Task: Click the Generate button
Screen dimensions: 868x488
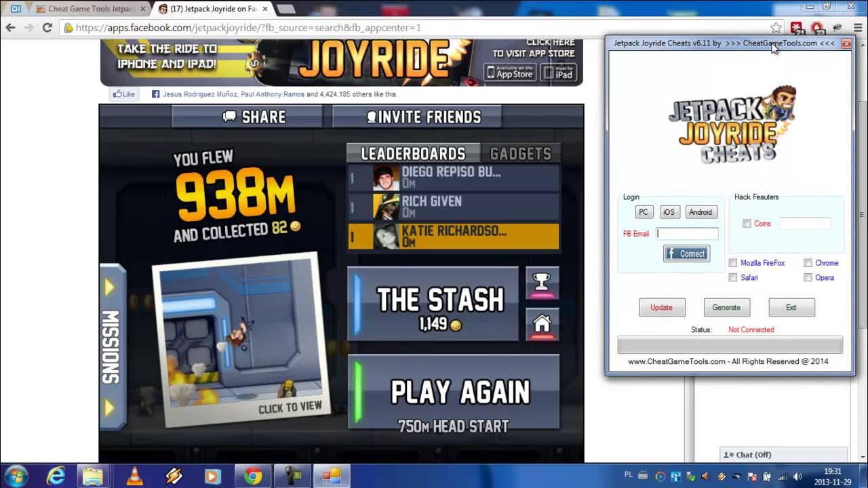Action: (x=726, y=308)
